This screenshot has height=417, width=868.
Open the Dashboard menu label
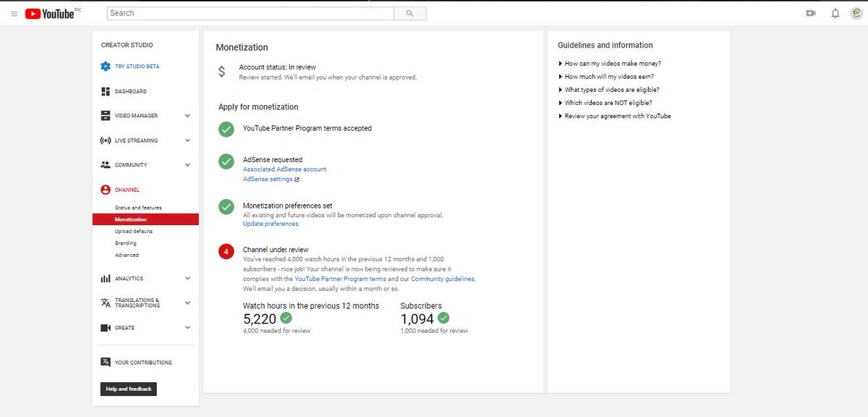131,91
